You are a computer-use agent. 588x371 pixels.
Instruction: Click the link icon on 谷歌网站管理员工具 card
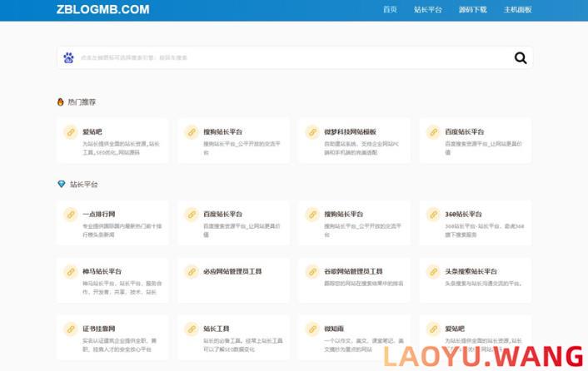312,272
